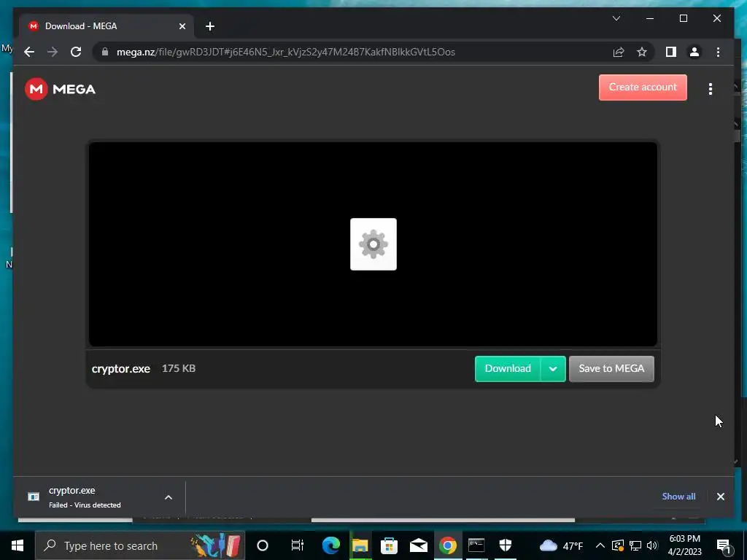
Task: Download cryptor.exe with the green button
Action: [x=508, y=368]
